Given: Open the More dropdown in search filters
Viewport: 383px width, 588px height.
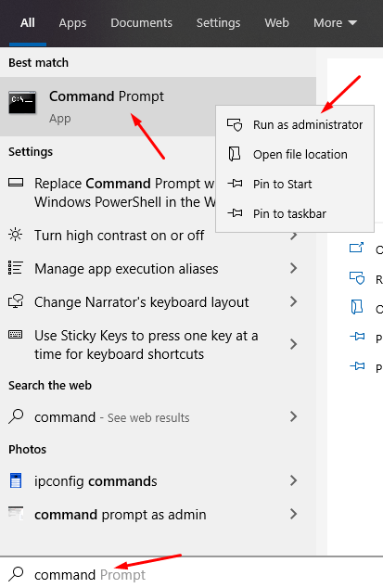Looking at the screenshot, I should click(x=335, y=23).
